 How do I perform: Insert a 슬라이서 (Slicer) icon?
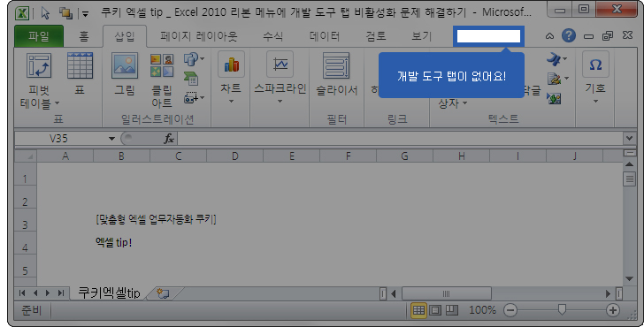point(336,65)
